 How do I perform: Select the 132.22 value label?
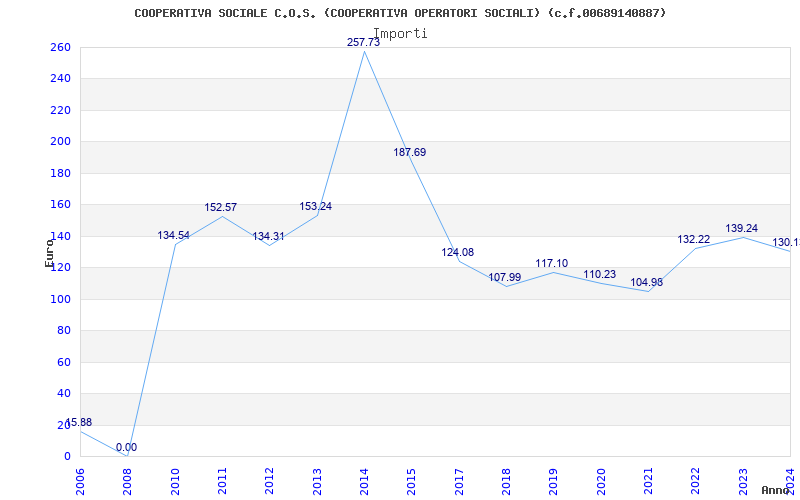click(693, 239)
